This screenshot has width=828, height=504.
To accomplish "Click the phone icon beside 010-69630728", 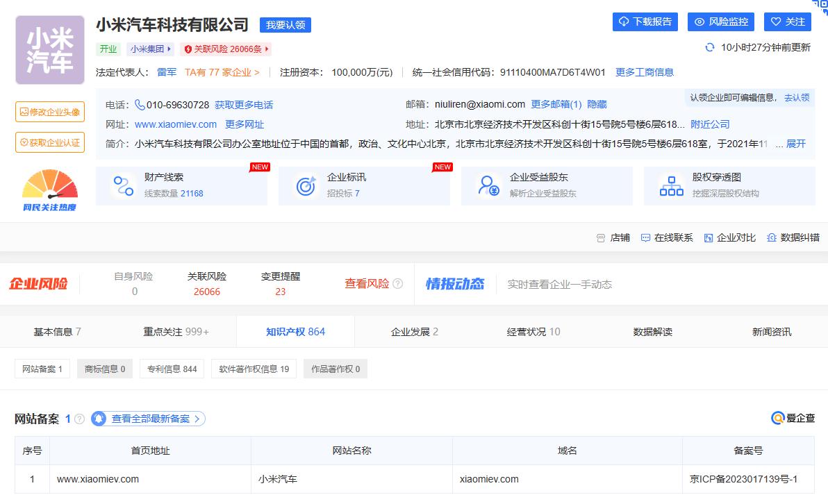I will click(140, 105).
